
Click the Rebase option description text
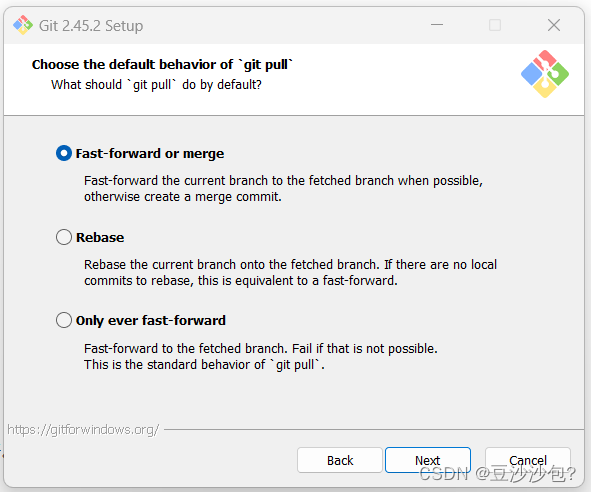290,273
